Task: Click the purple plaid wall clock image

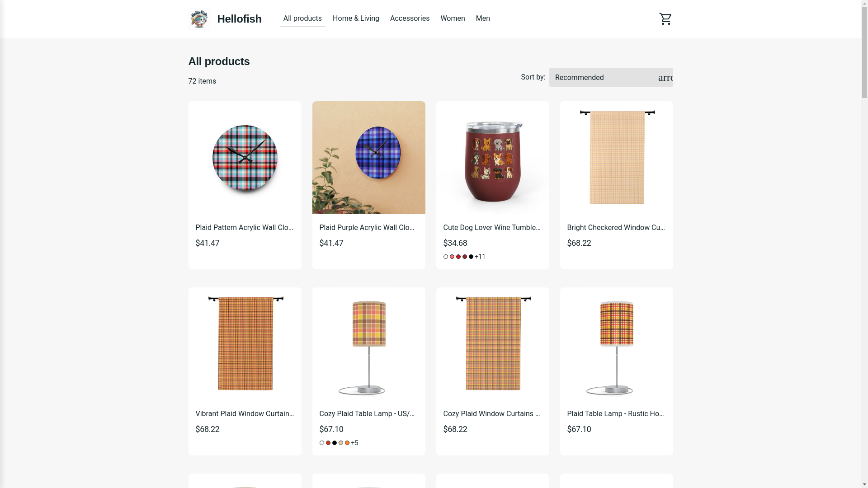Action: pos(368,158)
